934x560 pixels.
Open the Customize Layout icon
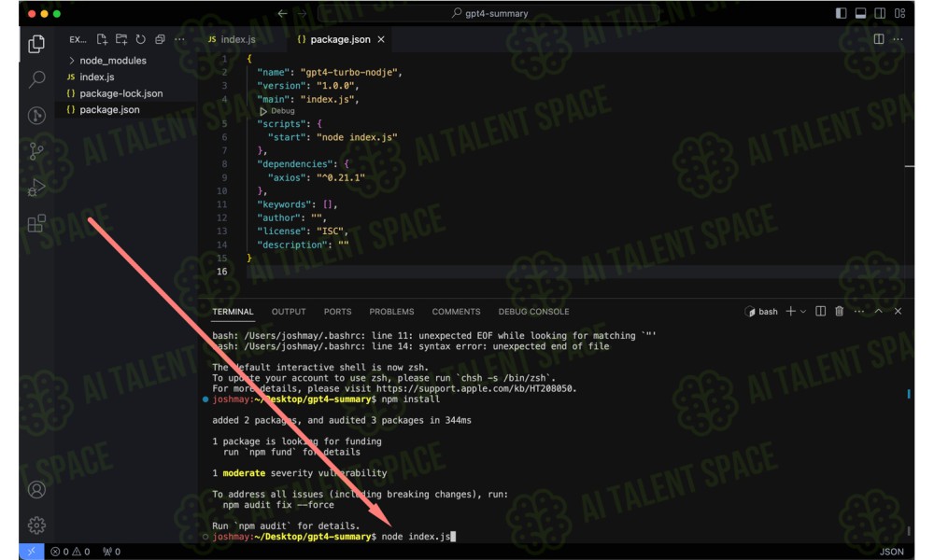click(x=900, y=13)
